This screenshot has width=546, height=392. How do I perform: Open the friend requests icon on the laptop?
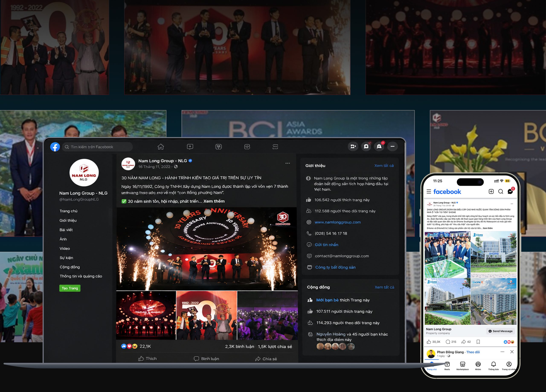353,146
